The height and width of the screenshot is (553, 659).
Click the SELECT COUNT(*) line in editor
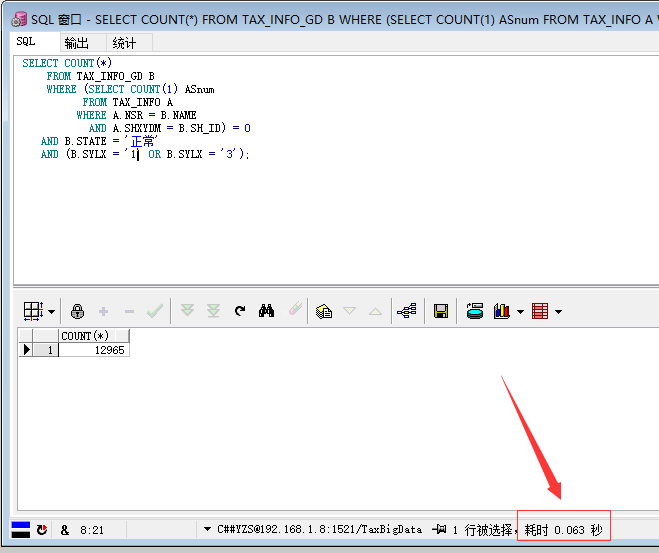coord(67,63)
